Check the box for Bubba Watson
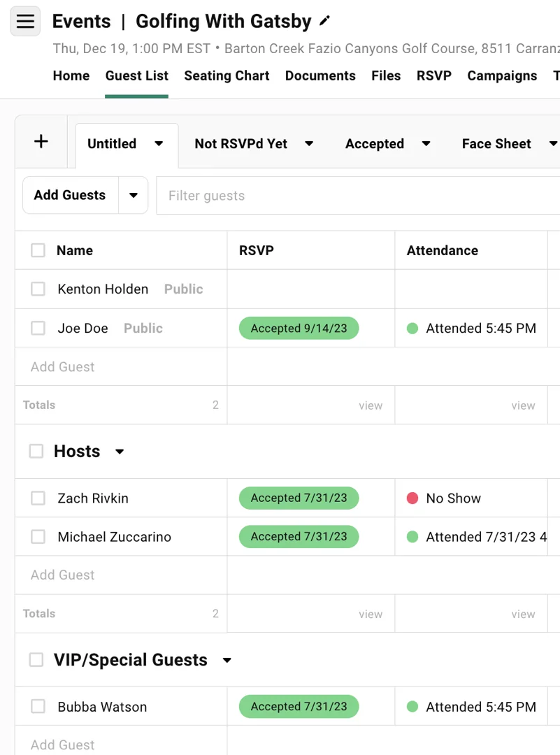Screen dimensions: 560x755 [38, 706]
